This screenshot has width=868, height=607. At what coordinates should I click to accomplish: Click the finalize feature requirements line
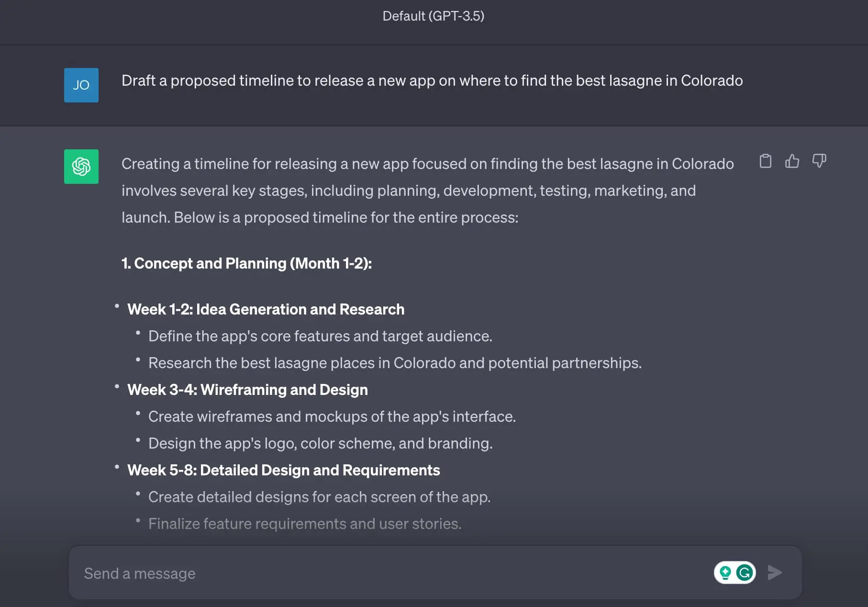[x=305, y=523]
